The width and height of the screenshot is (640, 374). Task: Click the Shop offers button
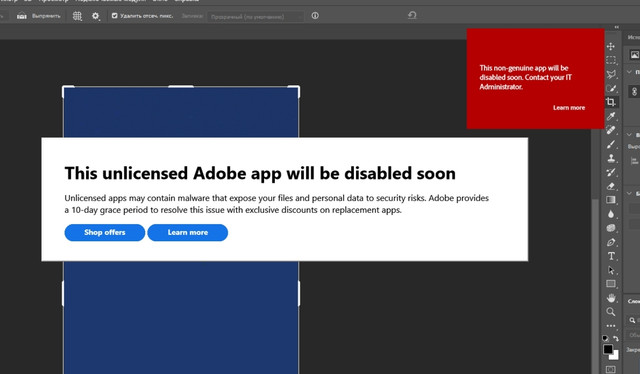(104, 232)
